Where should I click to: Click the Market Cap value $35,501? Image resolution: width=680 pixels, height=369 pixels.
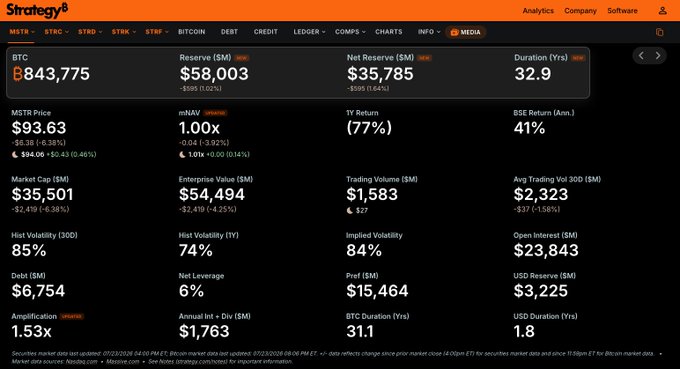[x=42, y=194]
